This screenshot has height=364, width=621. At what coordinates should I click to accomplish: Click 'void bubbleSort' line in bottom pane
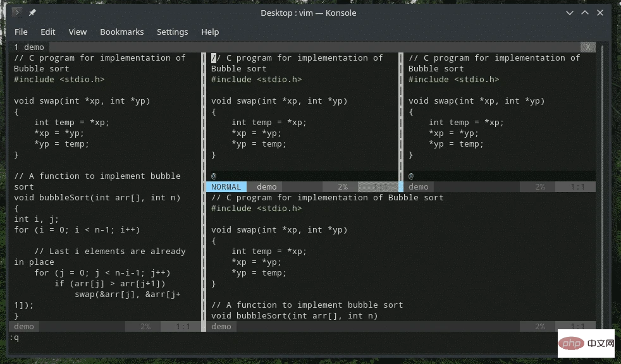tap(294, 315)
